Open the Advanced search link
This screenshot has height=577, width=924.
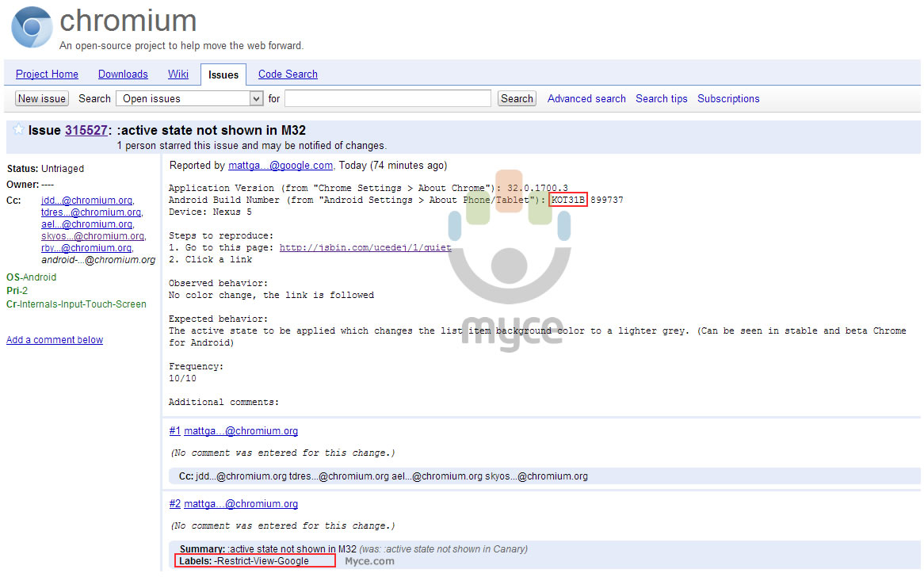[586, 99]
